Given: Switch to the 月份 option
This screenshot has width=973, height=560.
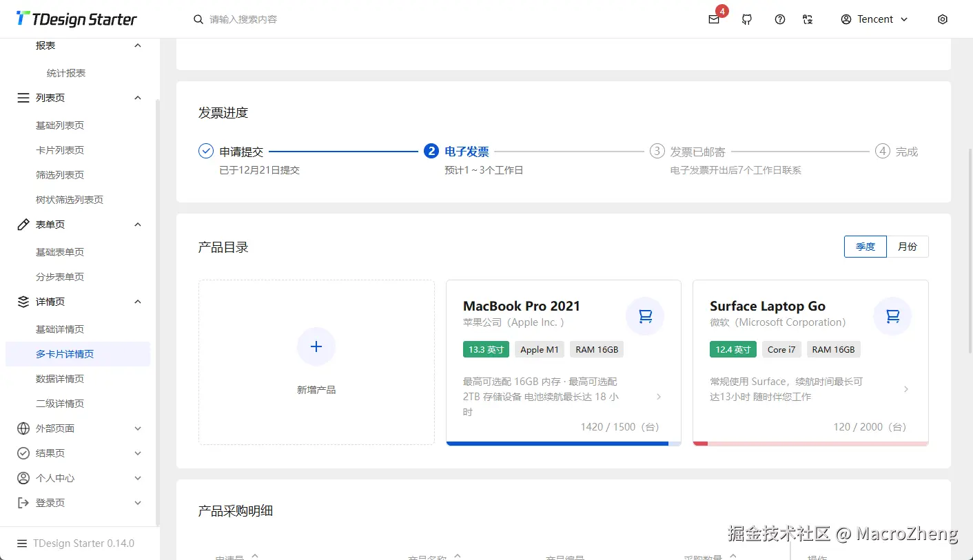Looking at the screenshot, I should click(908, 247).
